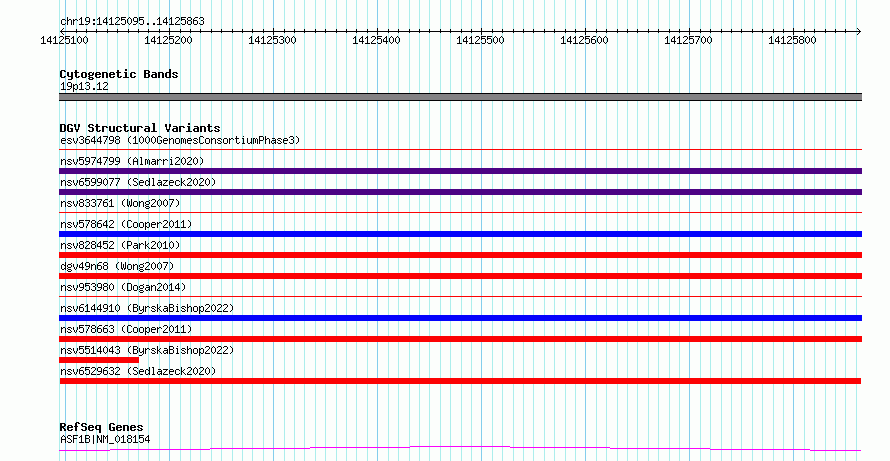Open variant nsv6529632 (Sedlazeck2020)

[x=138, y=371]
